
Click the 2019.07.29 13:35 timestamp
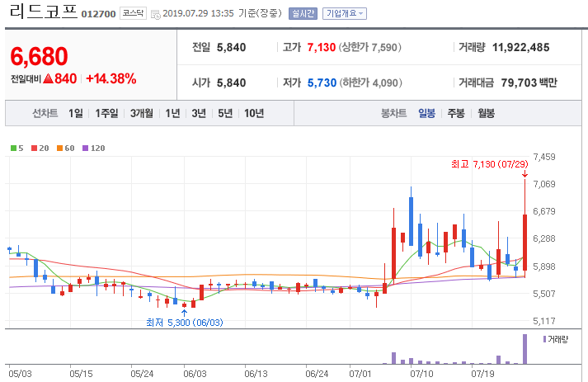(x=198, y=13)
